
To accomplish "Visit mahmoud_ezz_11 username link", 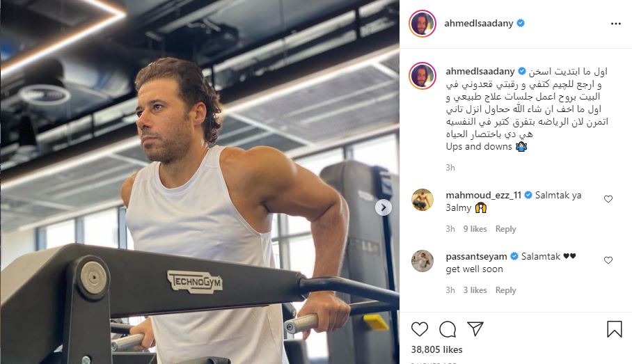I will point(483,195).
